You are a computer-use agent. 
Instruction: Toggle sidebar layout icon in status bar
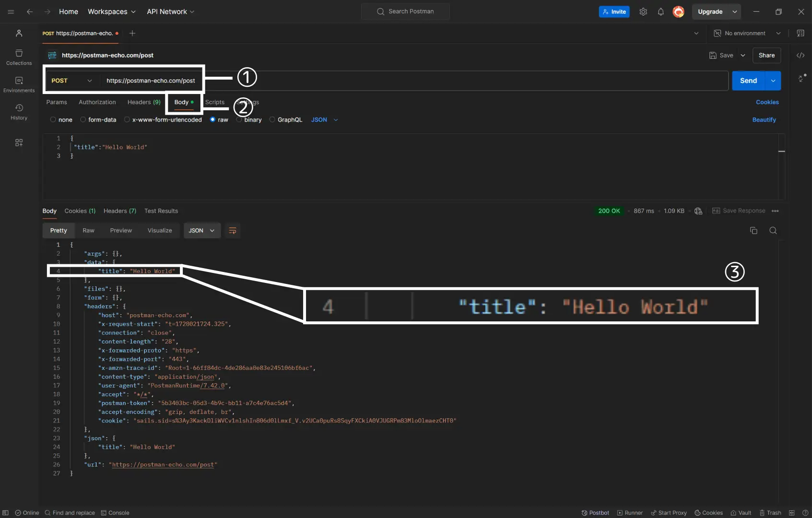5,513
